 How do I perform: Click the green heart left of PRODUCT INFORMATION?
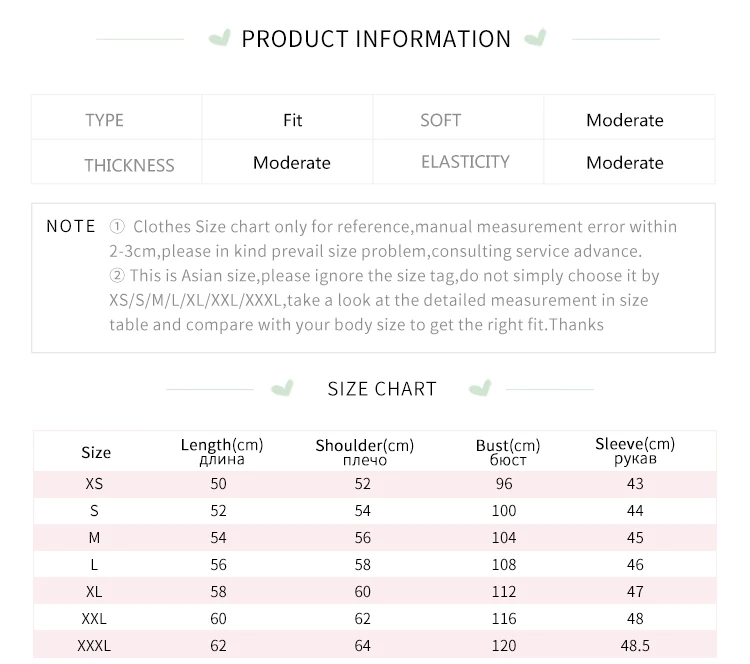click(x=218, y=39)
